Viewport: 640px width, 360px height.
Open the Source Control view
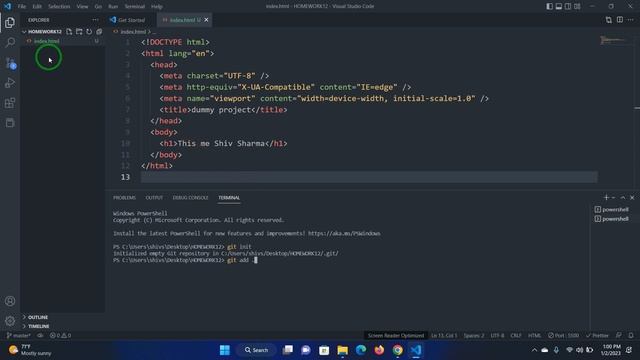[10, 63]
